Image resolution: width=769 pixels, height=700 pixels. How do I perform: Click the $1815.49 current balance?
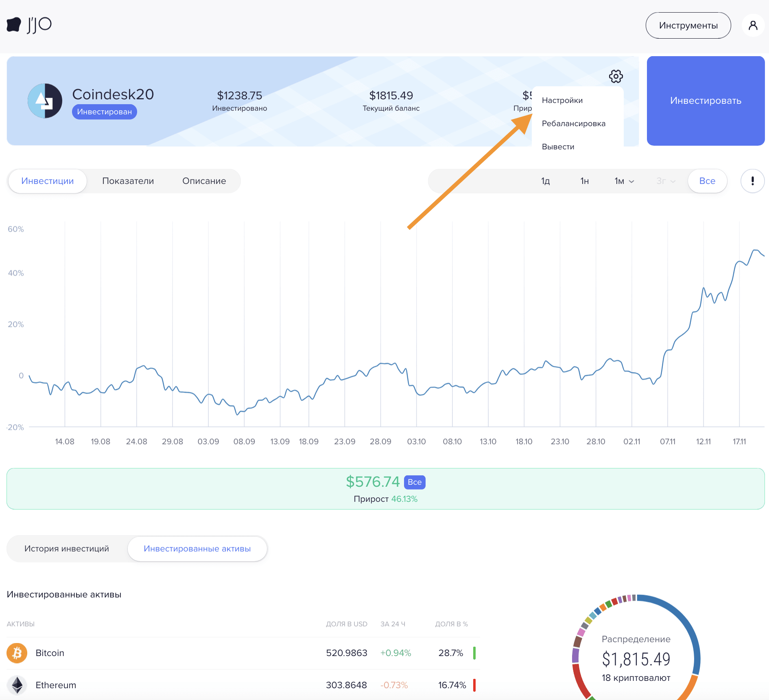click(391, 95)
